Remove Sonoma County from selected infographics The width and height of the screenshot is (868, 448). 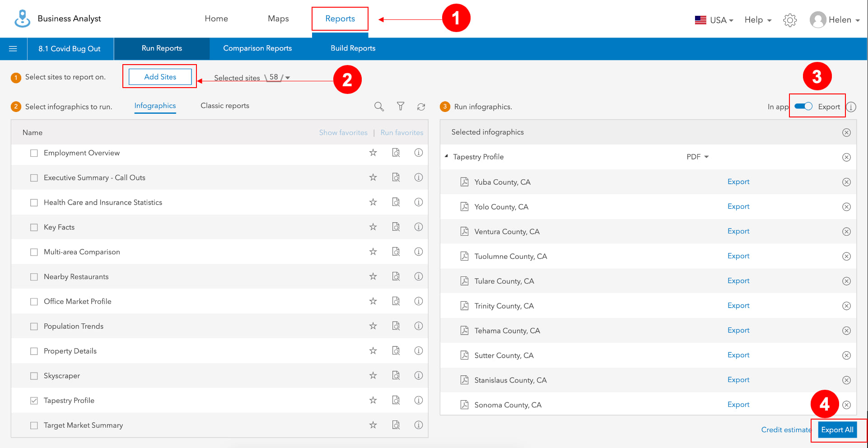[846, 405]
